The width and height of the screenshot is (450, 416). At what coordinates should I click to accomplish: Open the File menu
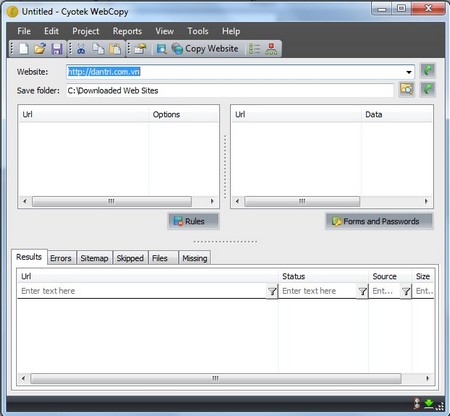click(x=24, y=31)
